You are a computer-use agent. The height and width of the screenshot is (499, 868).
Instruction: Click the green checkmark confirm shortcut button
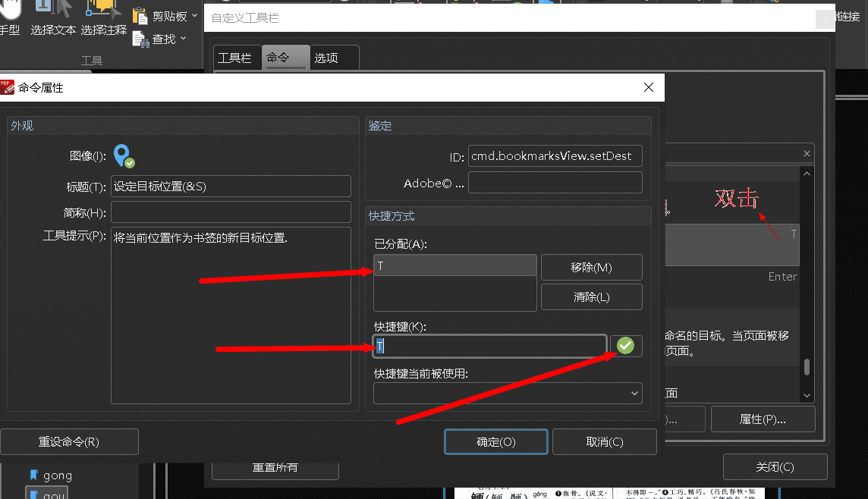coord(625,346)
